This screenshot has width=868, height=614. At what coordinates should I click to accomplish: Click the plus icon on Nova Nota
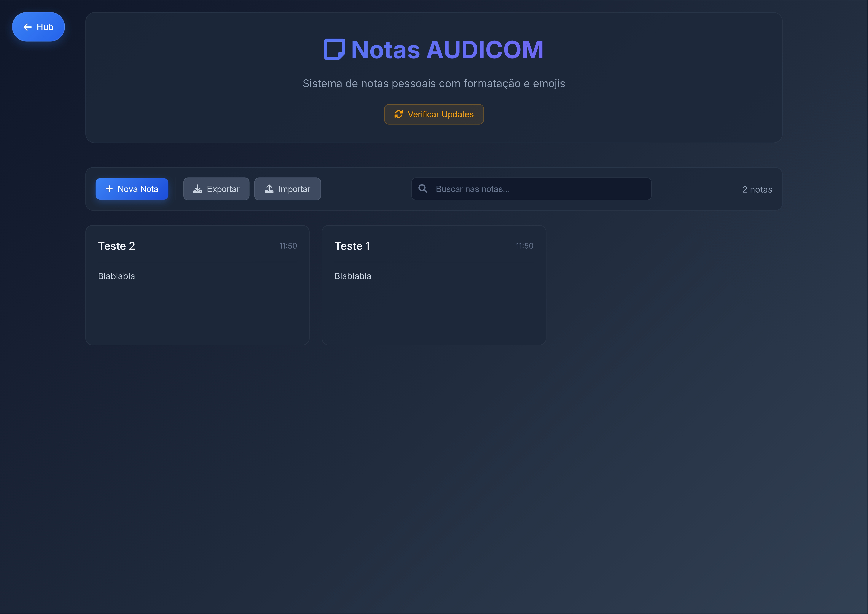(109, 189)
